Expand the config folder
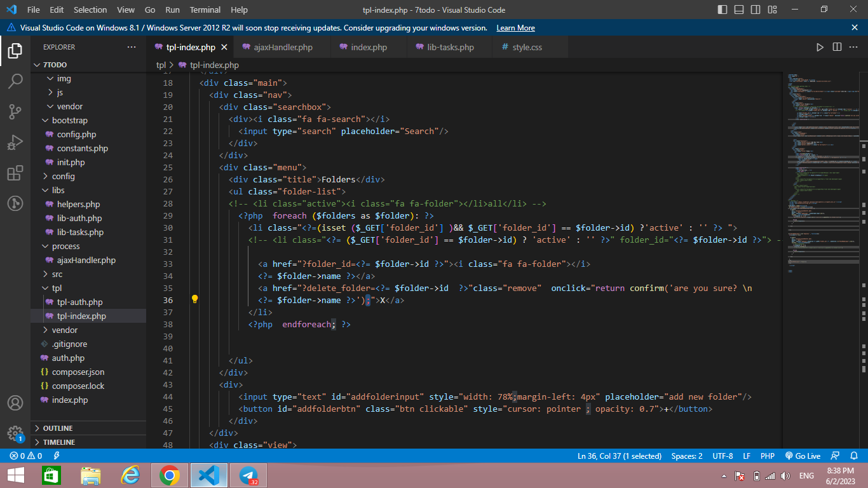The width and height of the screenshot is (868, 488). (x=90, y=176)
